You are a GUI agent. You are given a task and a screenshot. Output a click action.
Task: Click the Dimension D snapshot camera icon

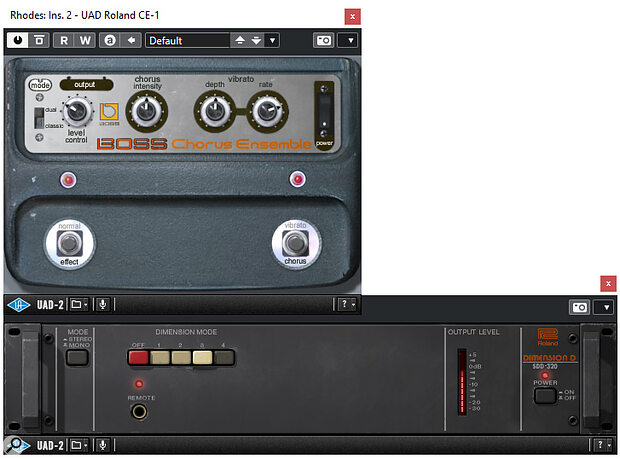pyautogui.click(x=579, y=307)
